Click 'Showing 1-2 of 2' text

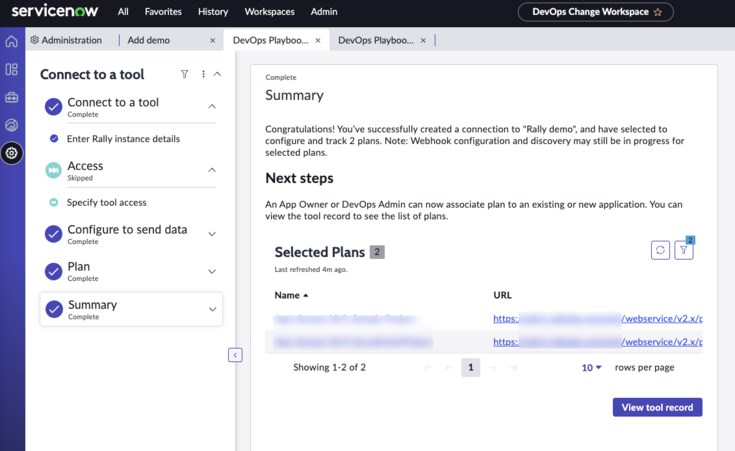330,368
